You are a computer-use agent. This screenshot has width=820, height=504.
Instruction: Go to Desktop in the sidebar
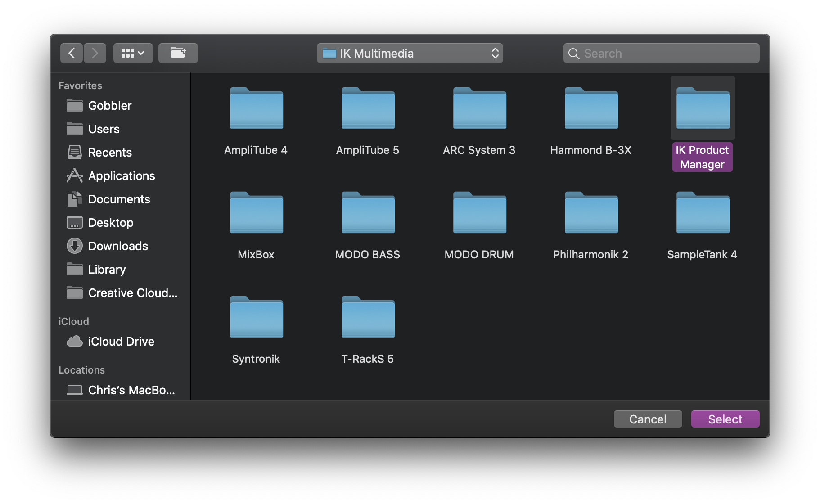[120, 223]
